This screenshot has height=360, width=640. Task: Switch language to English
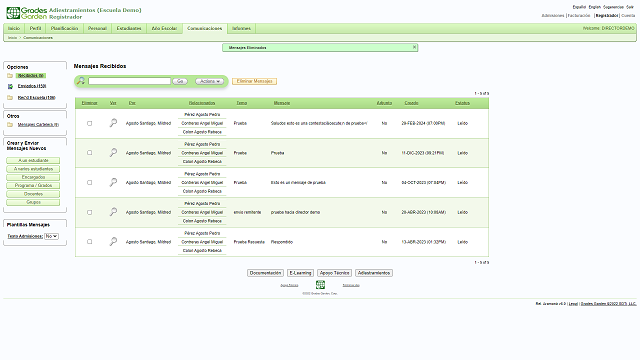595,7
